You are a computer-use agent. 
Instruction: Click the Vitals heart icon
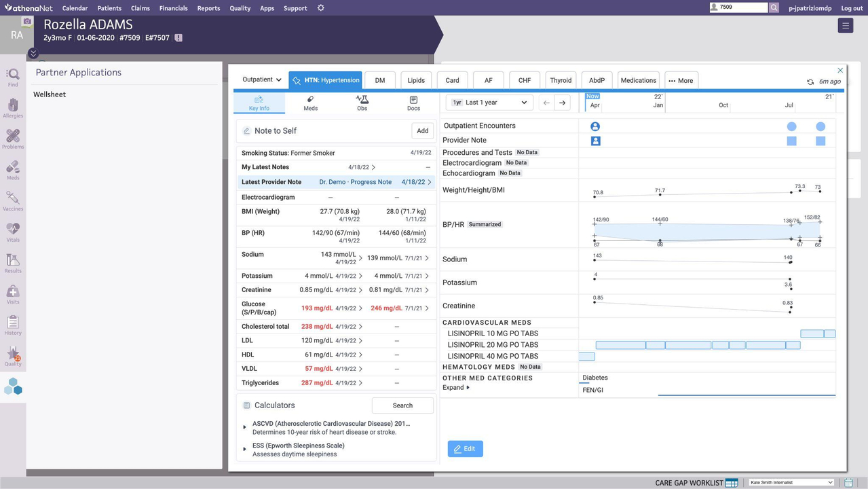pos(13,232)
